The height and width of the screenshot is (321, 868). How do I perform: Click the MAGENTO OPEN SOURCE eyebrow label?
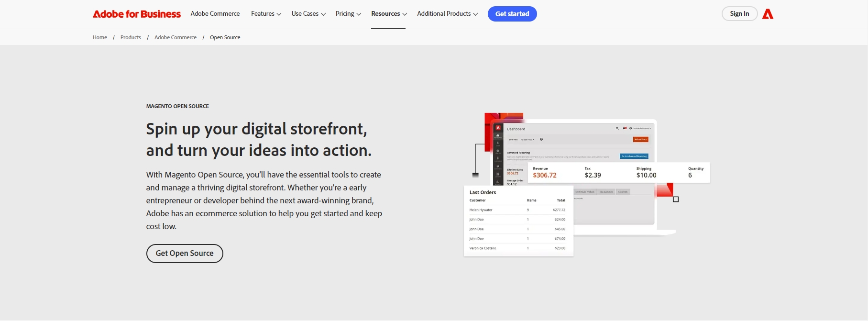click(x=177, y=106)
